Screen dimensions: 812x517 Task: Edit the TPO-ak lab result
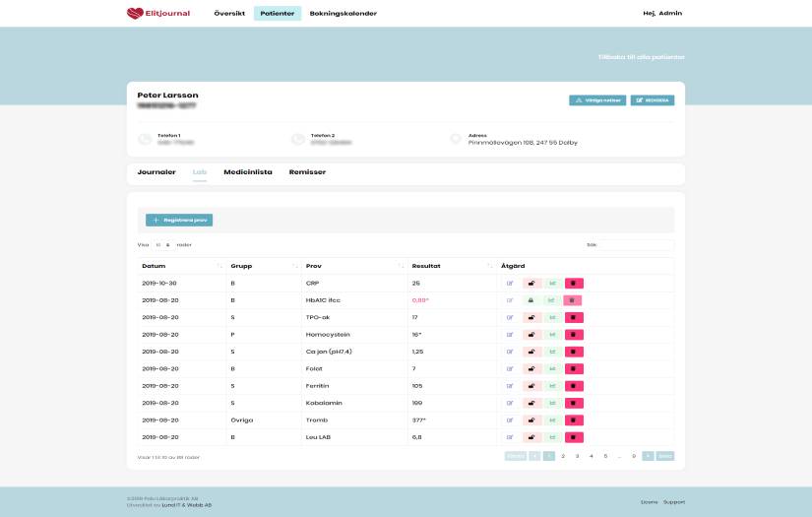tap(510, 317)
